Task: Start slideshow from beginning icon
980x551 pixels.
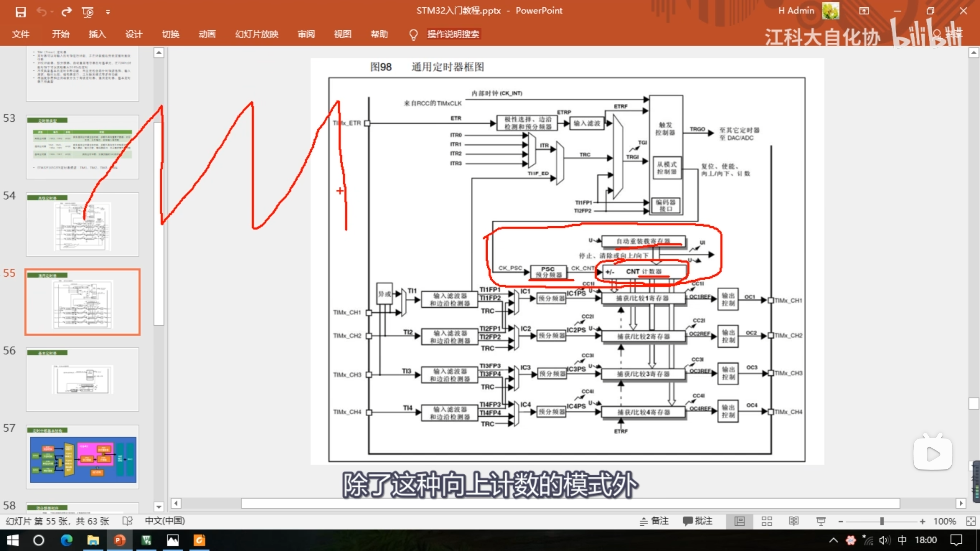Action: click(88, 12)
